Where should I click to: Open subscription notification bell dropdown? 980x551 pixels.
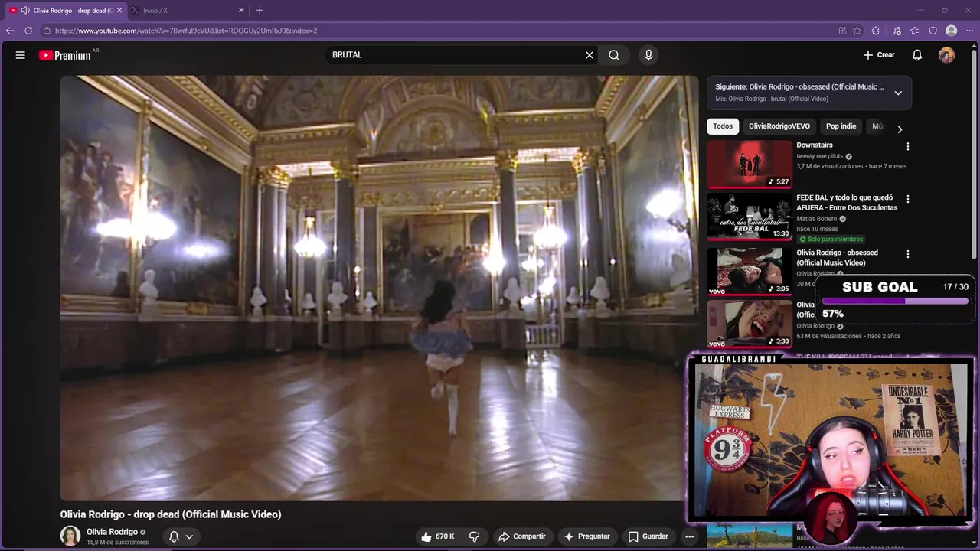pos(181,536)
